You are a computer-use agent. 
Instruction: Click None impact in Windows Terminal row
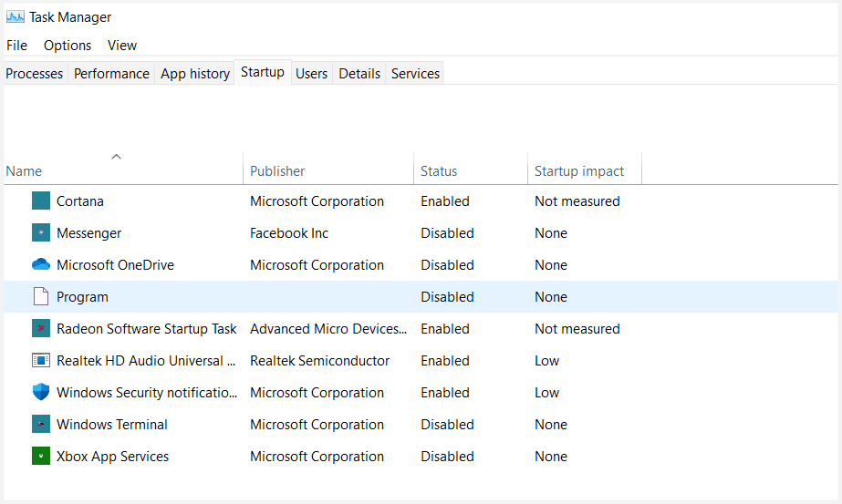pos(551,425)
